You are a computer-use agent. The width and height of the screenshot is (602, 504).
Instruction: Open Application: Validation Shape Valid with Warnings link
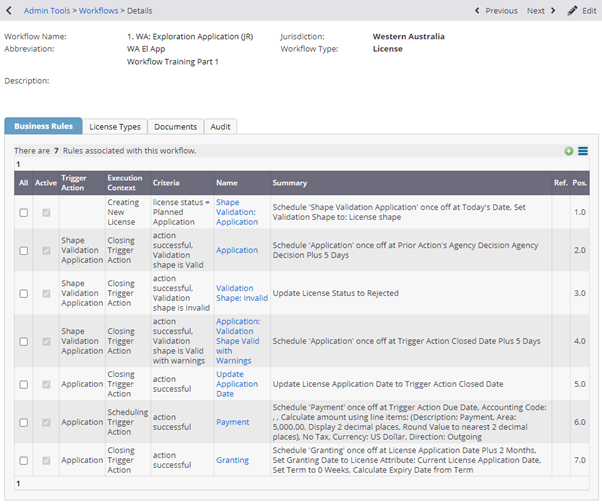tap(238, 341)
